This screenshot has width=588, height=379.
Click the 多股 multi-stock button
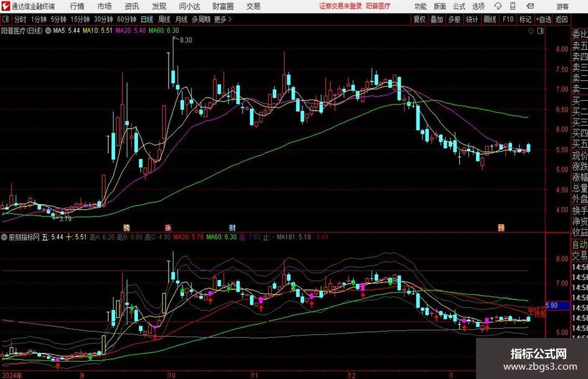[x=454, y=19]
